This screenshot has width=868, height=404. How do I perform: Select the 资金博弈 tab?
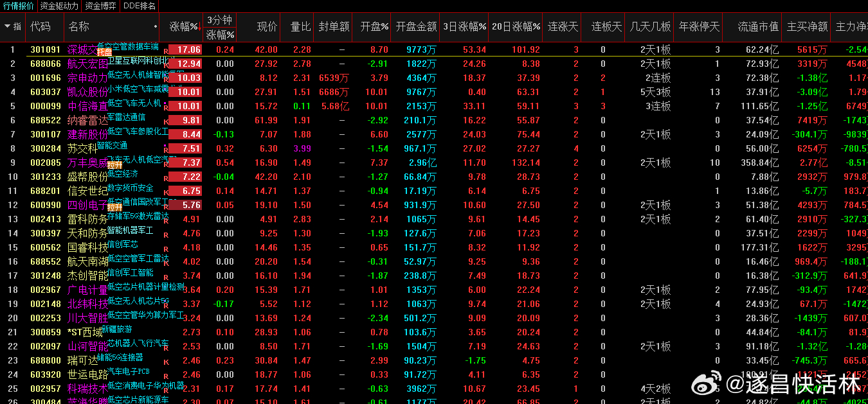(101, 6)
